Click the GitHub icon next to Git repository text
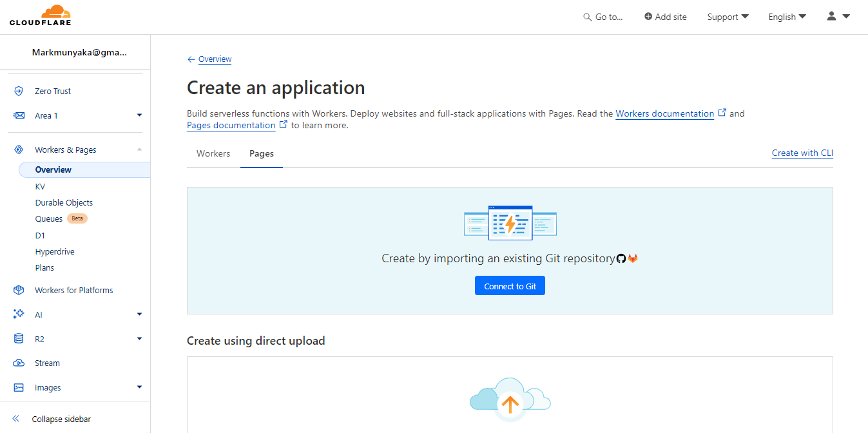Viewport: 868px width, 433px height. coord(620,258)
